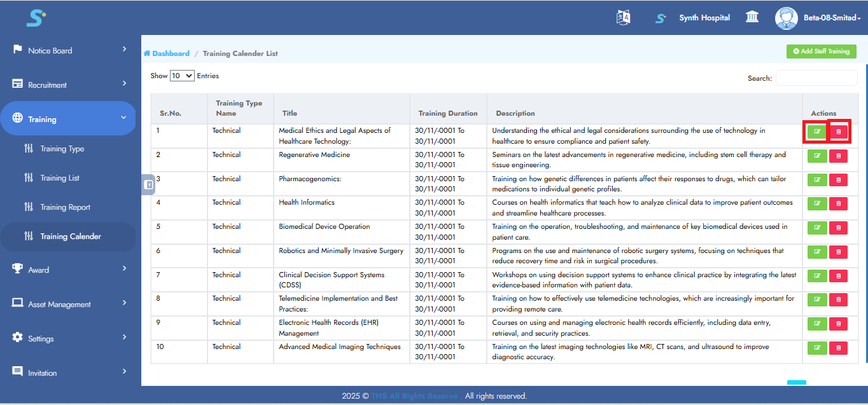Open the language translate icon in header
The width and height of the screenshot is (868, 405).
point(624,18)
